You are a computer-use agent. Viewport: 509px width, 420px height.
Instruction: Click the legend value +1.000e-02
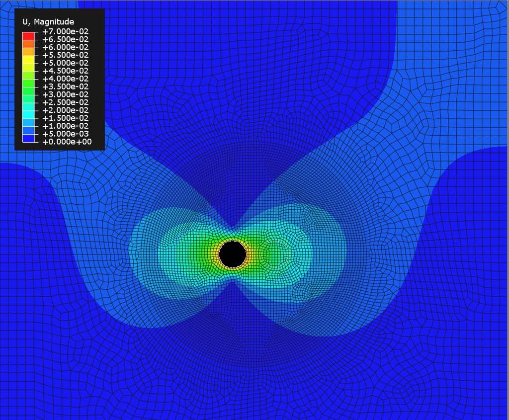65,126
